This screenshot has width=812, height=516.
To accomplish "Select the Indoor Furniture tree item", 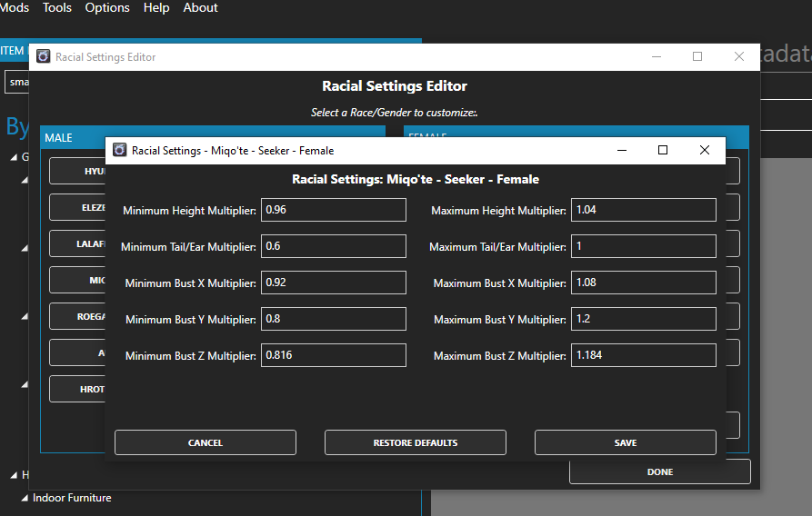I will (72, 498).
